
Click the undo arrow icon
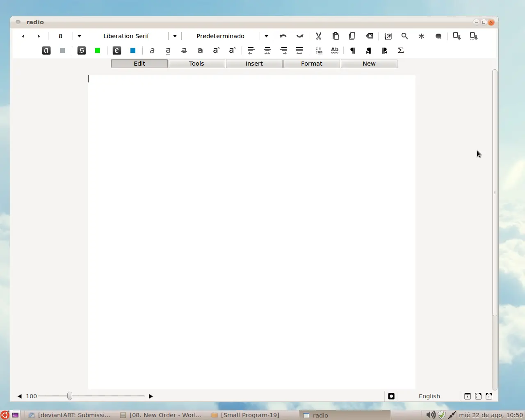[x=283, y=36]
